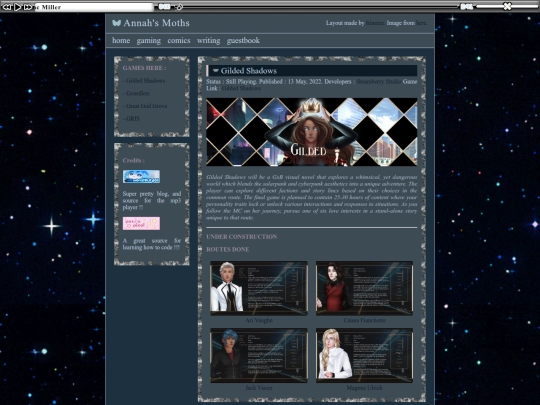Jump to Great God Grove entry
540x405 pixels.
pos(145,106)
